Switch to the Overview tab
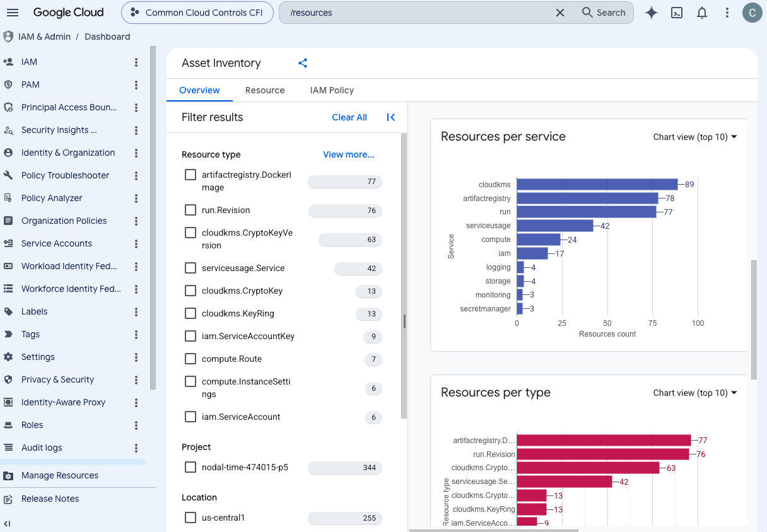 (199, 90)
